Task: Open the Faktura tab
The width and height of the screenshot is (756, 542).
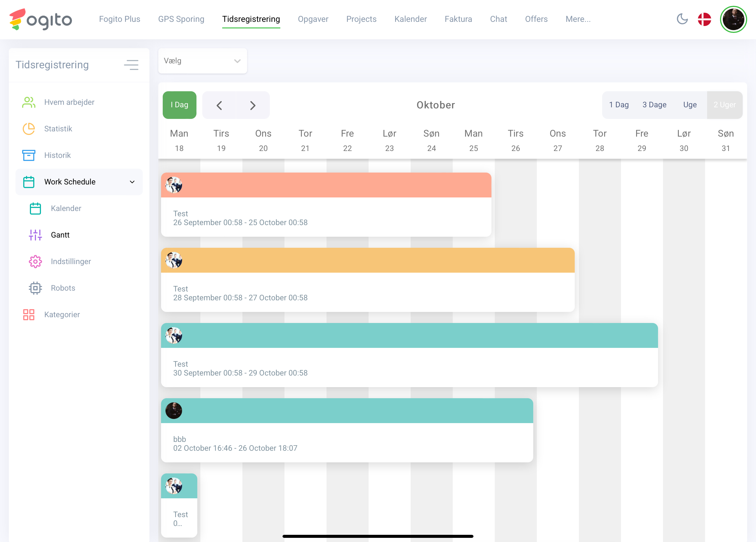Action: point(458,19)
